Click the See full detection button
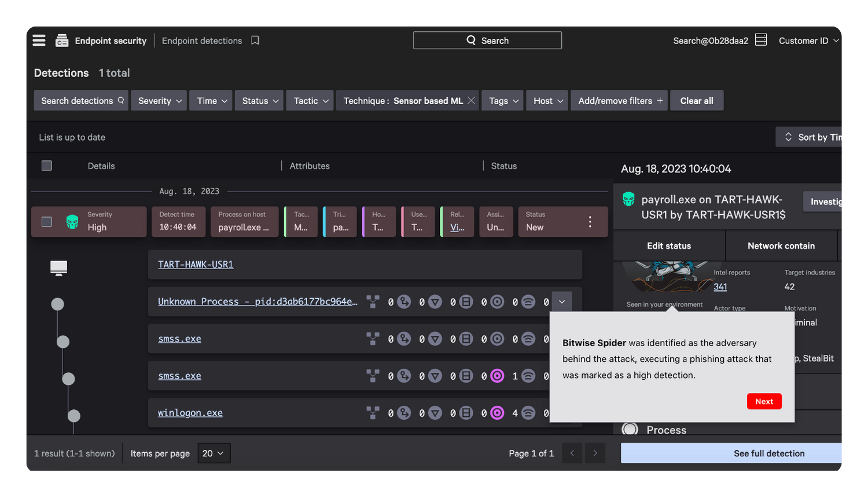The height and width of the screenshot is (499, 868). click(x=768, y=453)
